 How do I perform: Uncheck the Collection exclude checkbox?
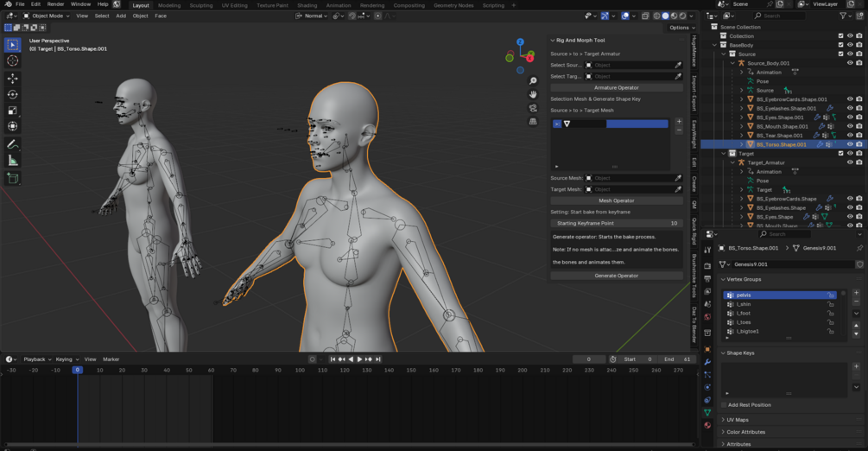pyautogui.click(x=841, y=36)
